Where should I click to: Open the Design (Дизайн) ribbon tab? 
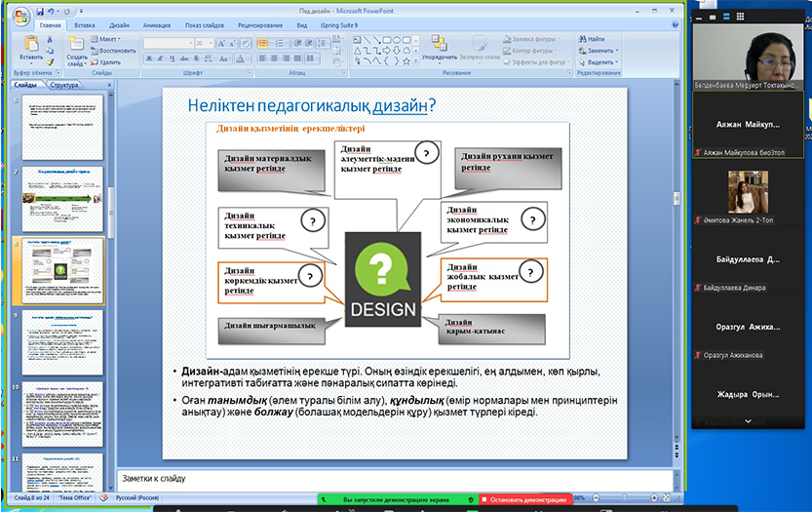118,25
